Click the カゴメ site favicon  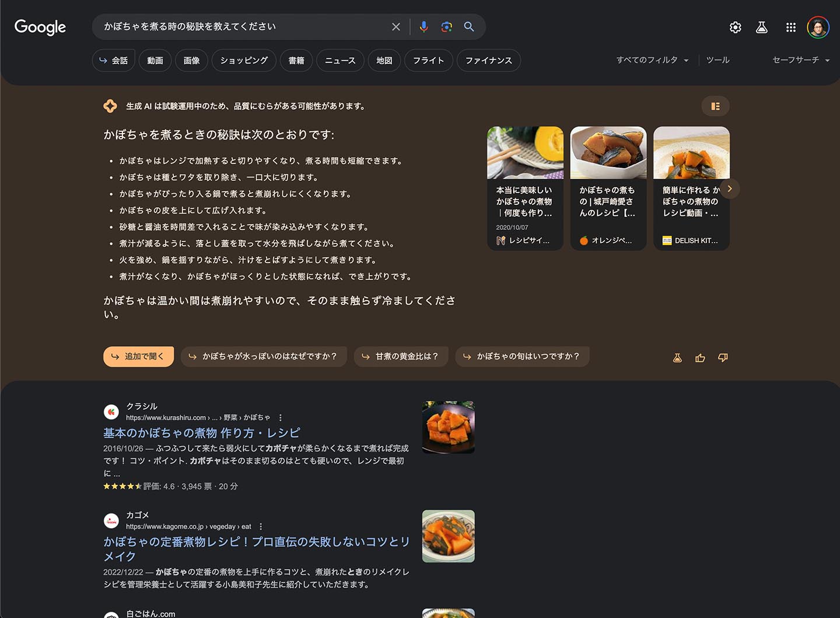point(111,521)
